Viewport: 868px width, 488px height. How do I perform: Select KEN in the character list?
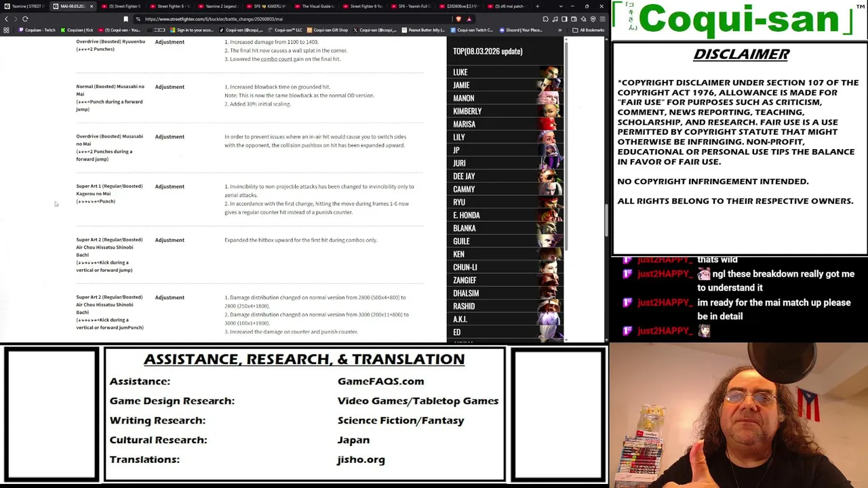(505, 254)
